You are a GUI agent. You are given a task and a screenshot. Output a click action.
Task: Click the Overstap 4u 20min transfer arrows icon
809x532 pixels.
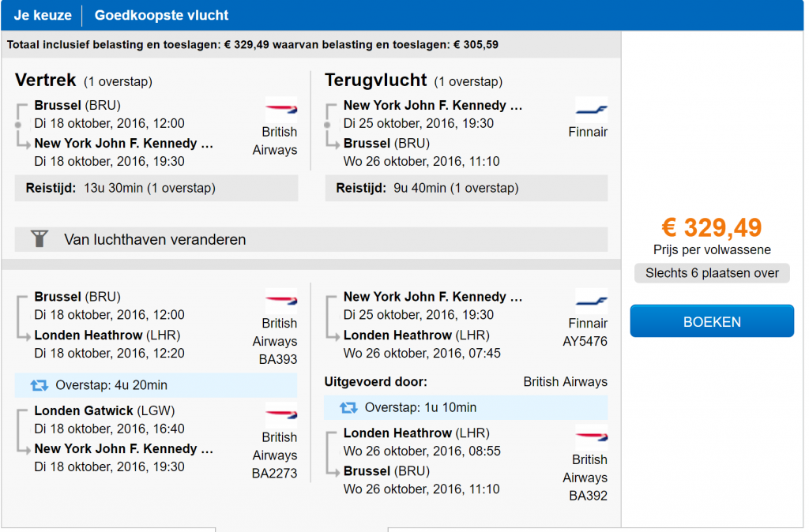pyautogui.click(x=40, y=385)
